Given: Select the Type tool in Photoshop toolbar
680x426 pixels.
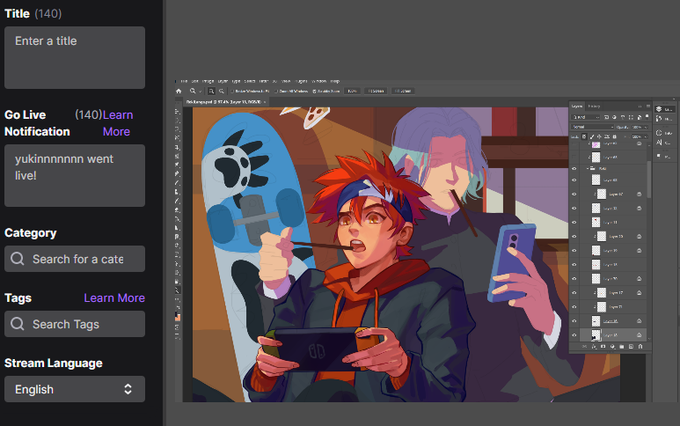Looking at the screenshot, I should click(x=177, y=254).
